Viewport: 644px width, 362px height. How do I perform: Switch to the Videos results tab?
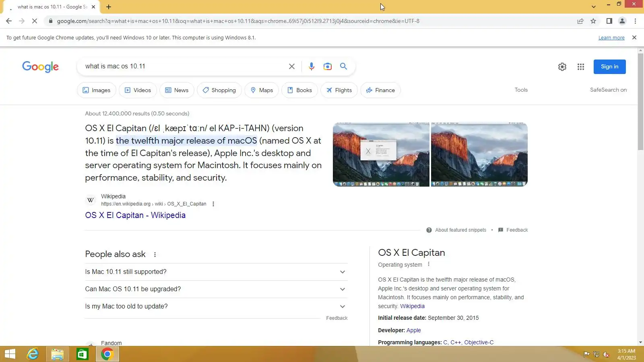pos(138,90)
